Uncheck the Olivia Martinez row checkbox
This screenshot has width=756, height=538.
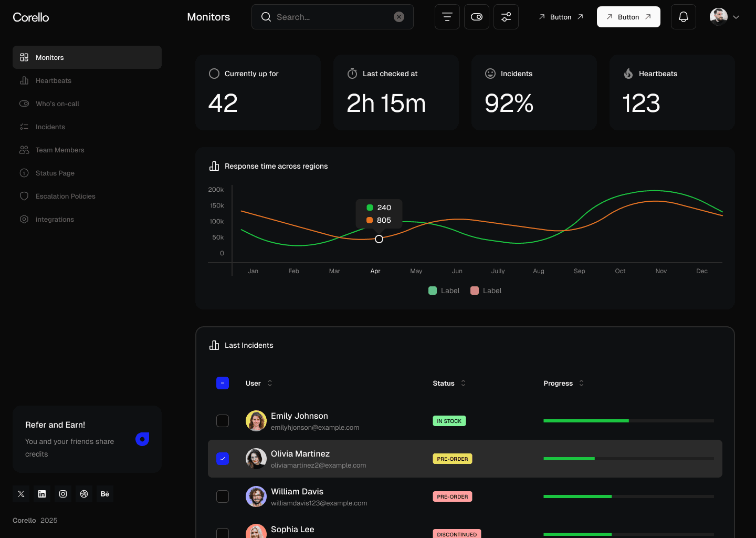point(223,459)
